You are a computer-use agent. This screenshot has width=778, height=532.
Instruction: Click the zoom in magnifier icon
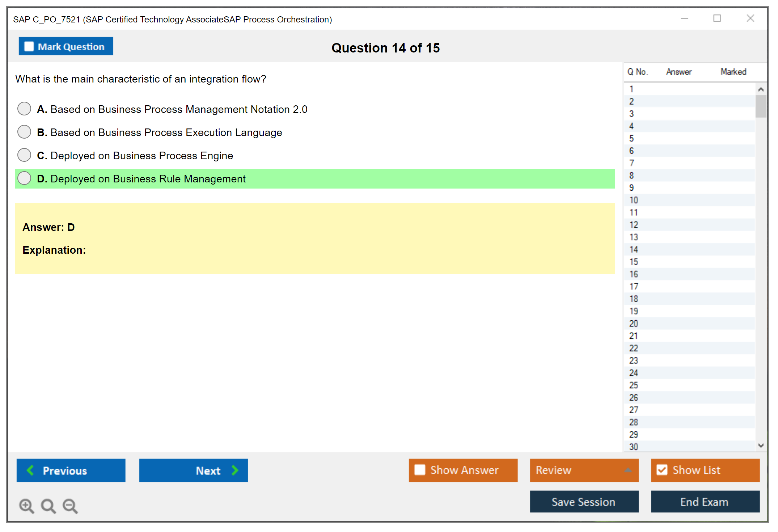pos(26,506)
